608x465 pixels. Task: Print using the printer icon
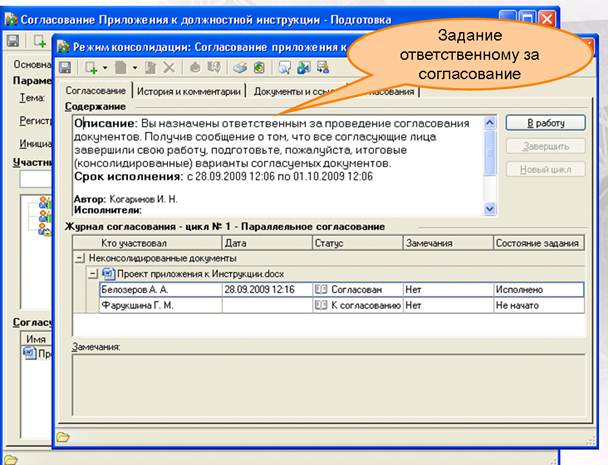coord(240,68)
